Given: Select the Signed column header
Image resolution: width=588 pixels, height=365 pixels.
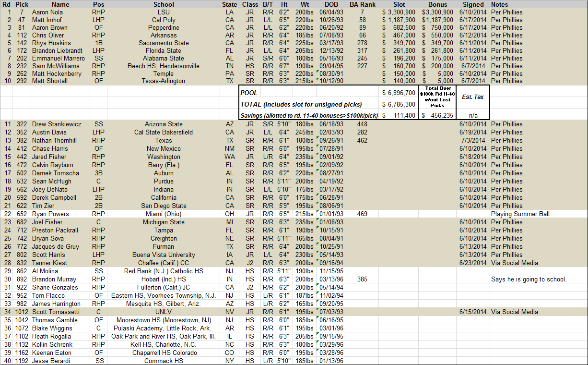Looking at the screenshot, I should tap(472, 4).
